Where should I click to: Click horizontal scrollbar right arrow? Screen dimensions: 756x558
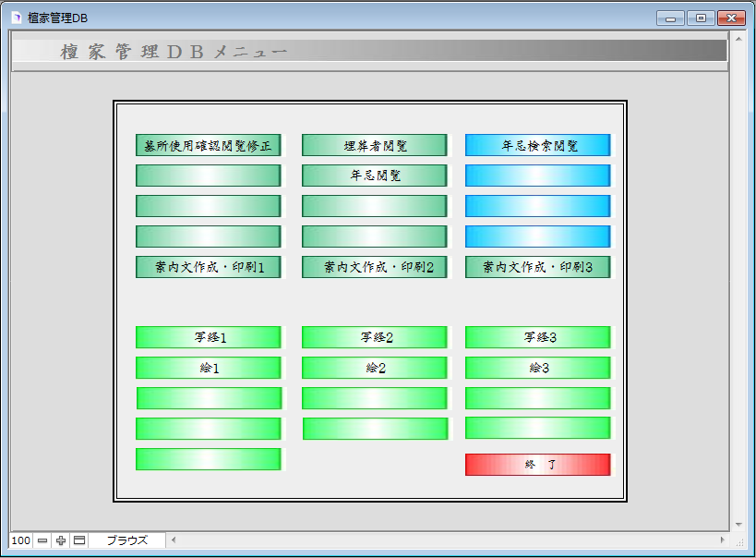[x=722, y=540]
